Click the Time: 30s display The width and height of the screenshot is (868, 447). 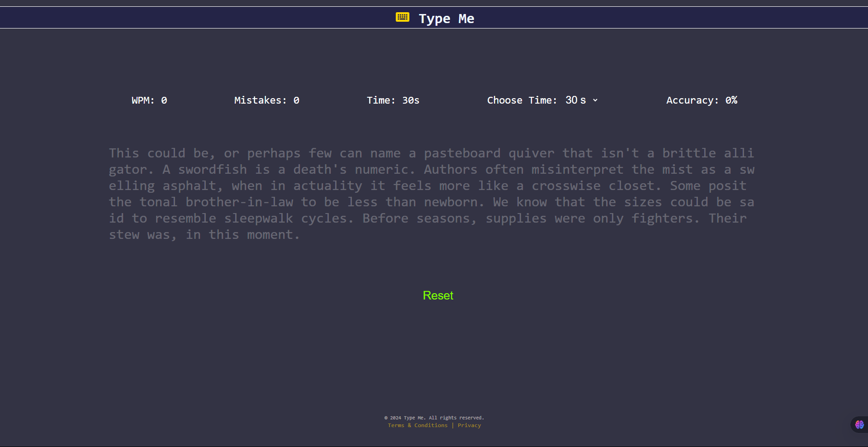pos(393,100)
